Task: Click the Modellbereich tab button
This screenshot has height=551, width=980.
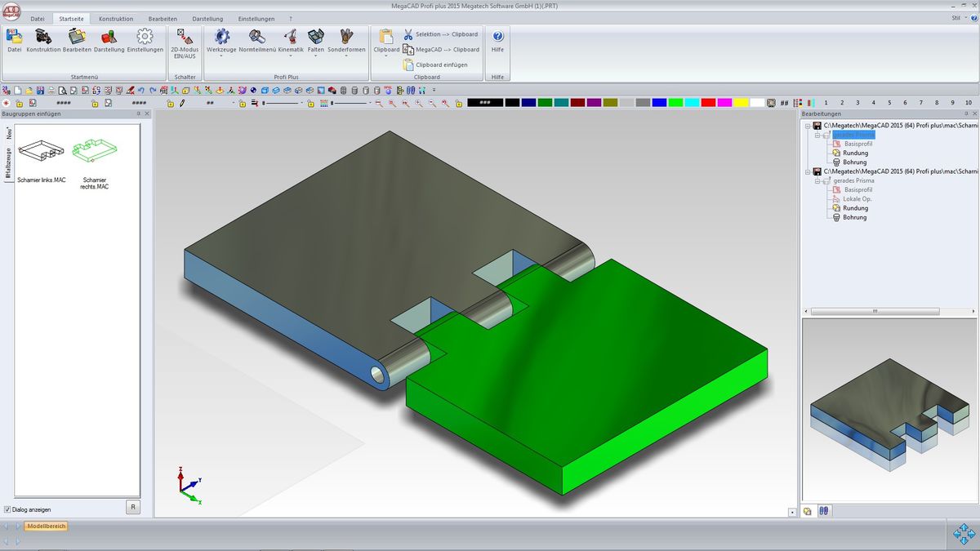Action: click(x=46, y=527)
